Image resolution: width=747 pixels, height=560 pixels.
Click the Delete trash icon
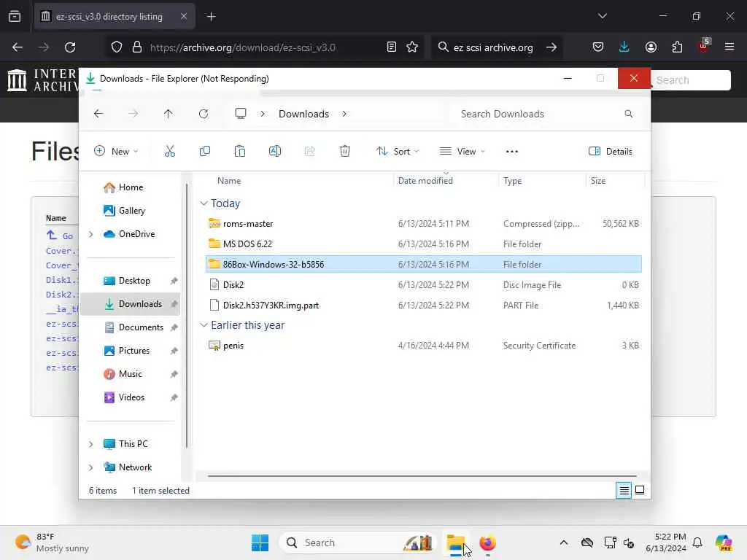345,152
